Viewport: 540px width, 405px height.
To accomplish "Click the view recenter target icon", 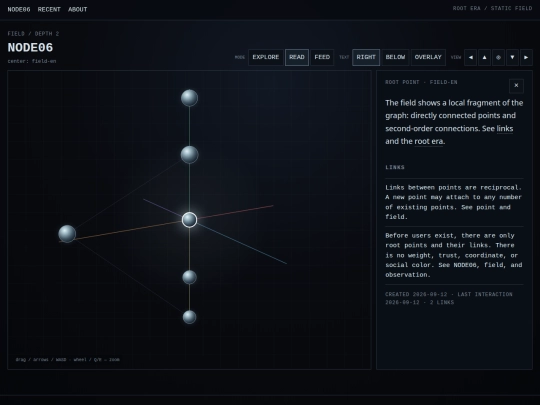I will coord(498,58).
